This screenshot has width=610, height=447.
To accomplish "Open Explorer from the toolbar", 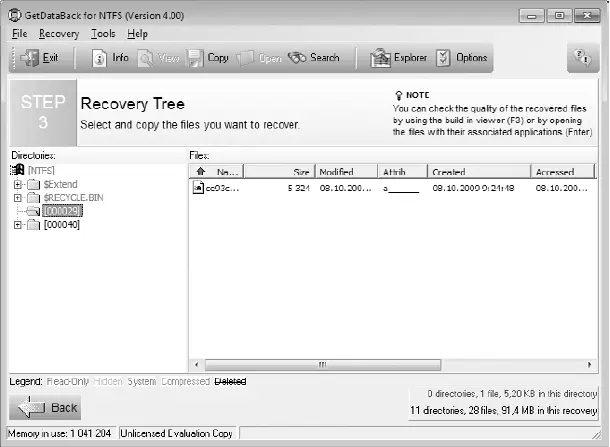I will click(x=398, y=58).
